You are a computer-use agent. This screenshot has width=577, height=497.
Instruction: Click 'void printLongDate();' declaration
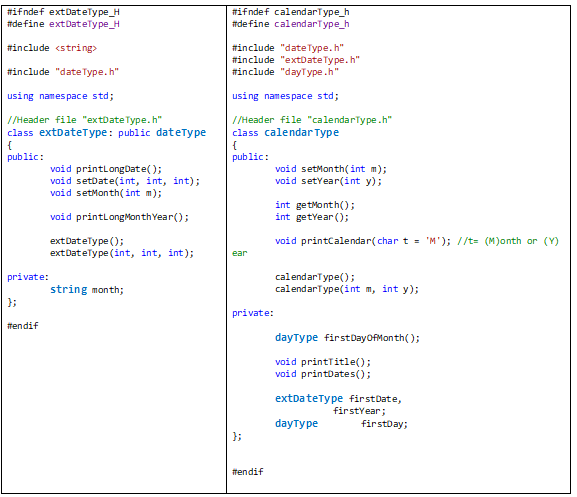106,169
